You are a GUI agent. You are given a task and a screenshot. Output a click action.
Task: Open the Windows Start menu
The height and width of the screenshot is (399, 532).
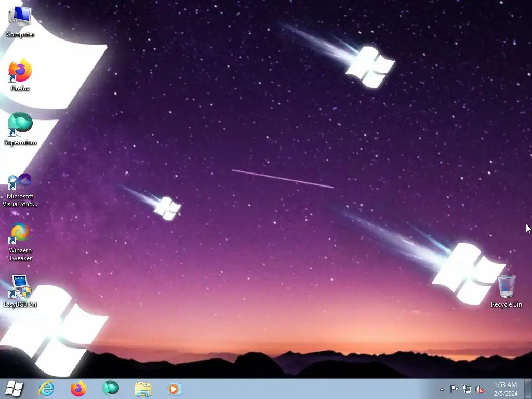click(14, 389)
